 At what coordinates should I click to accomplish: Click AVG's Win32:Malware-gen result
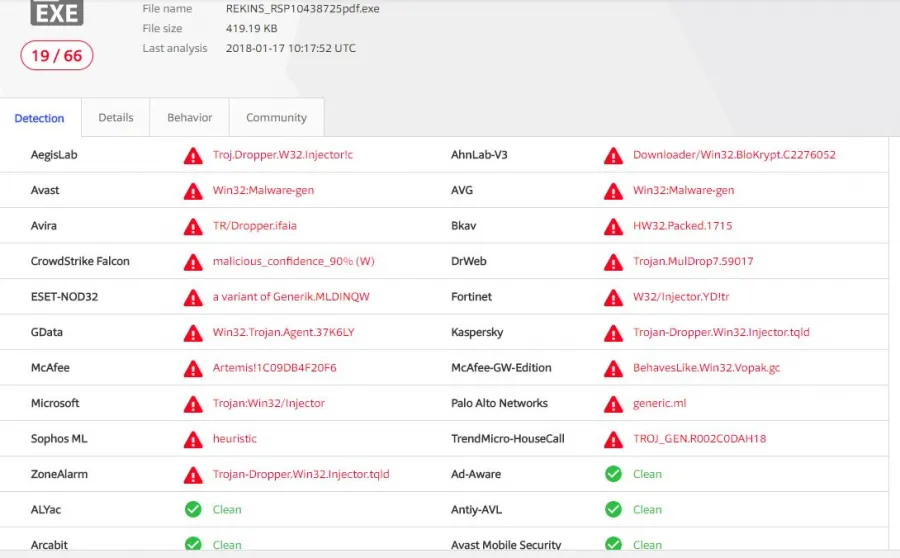click(x=684, y=191)
